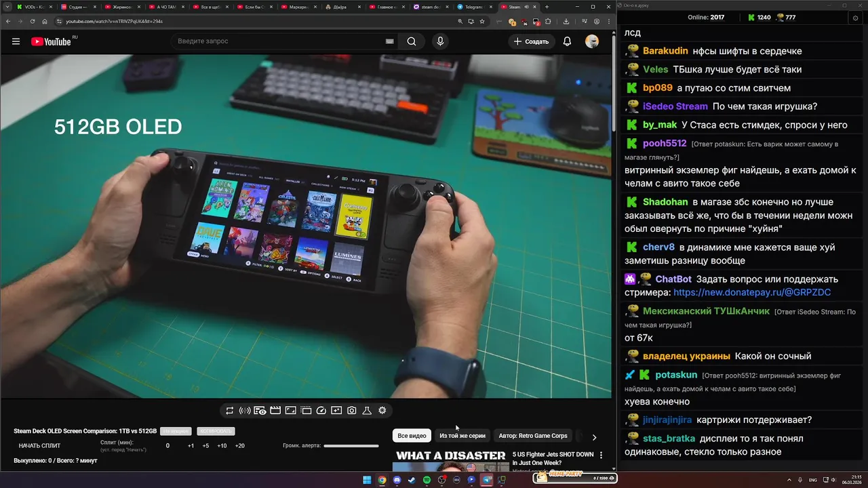868x488 pixels.
Task: Click the lab flask icon in video toolbar
Action: [x=367, y=410]
